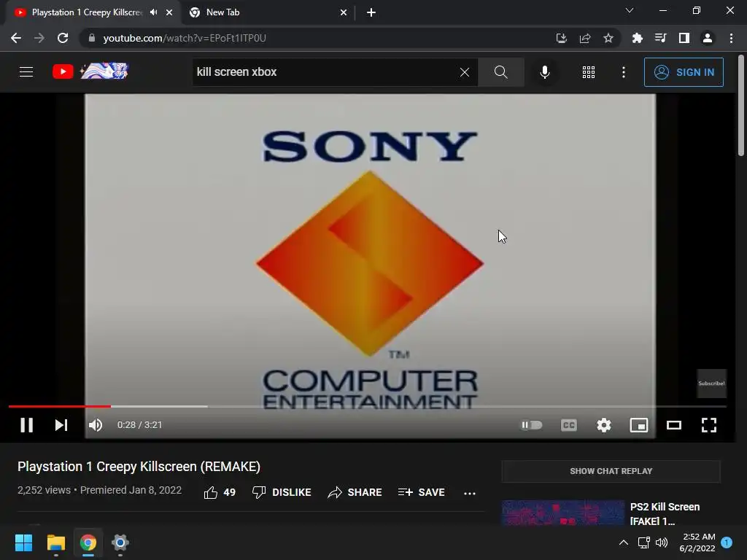Toggle the autoplay switch in the player

[x=532, y=425]
